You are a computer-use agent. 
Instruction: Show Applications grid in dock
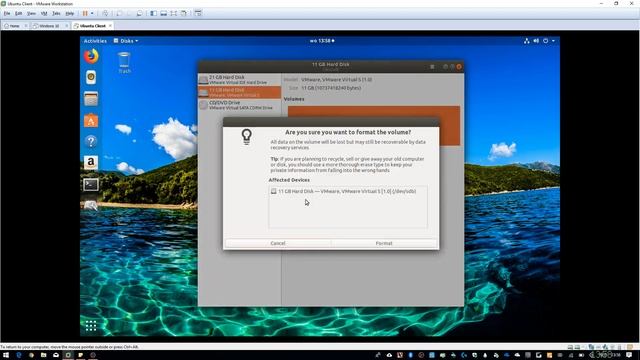(91, 325)
